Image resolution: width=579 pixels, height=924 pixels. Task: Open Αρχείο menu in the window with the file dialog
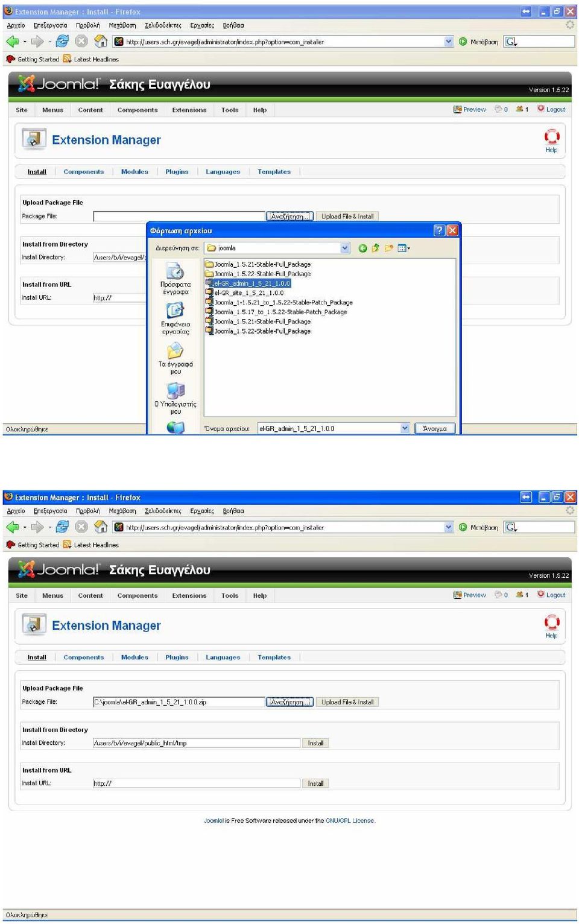click(16, 25)
